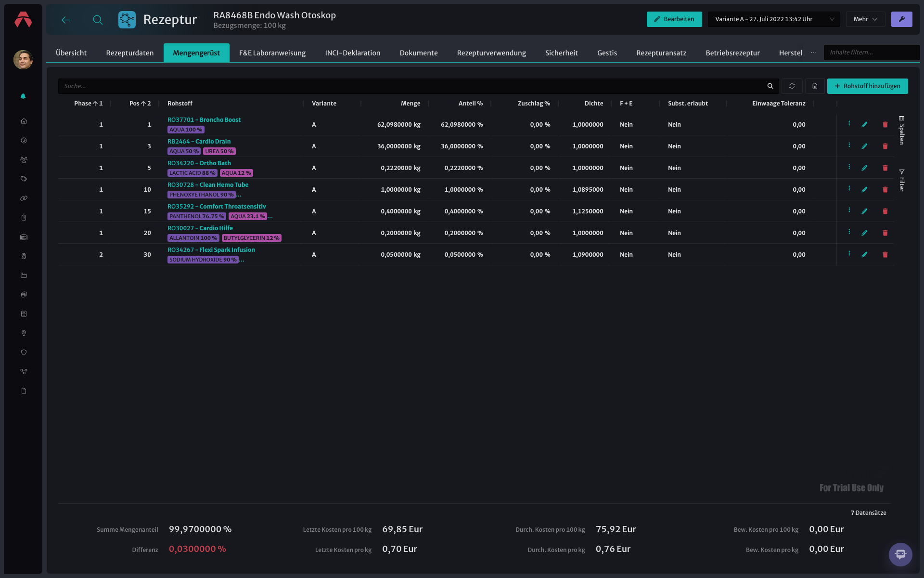This screenshot has height=578, width=924.
Task: Click the purple wrench settings icon
Action: point(901,19)
